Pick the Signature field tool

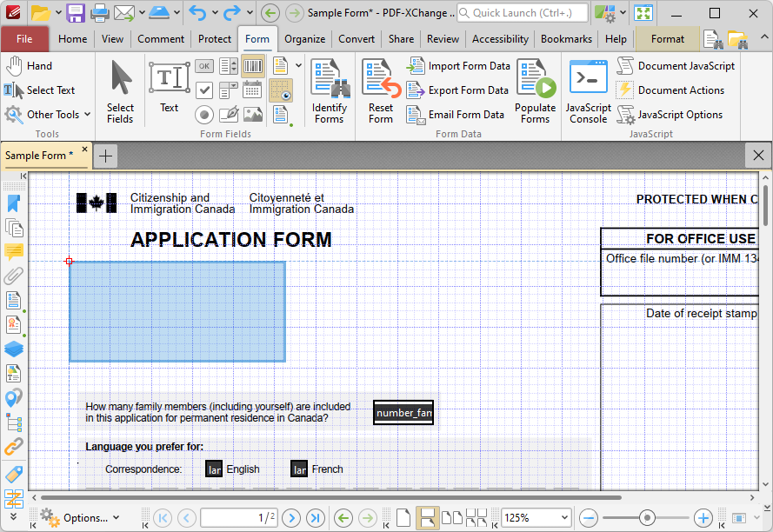coord(229,114)
